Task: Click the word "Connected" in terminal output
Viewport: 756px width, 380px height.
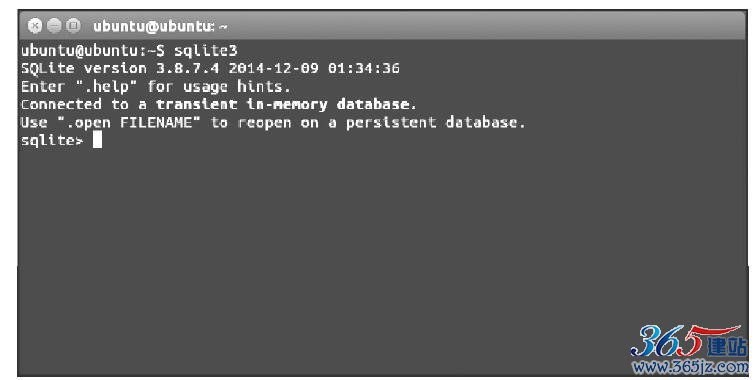Action: (x=61, y=104)
